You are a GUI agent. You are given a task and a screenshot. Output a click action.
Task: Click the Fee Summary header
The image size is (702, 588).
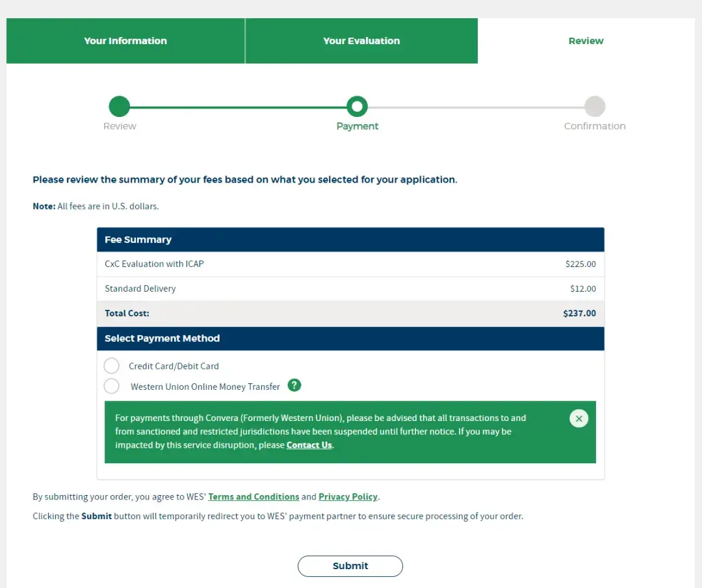[350, 239]
